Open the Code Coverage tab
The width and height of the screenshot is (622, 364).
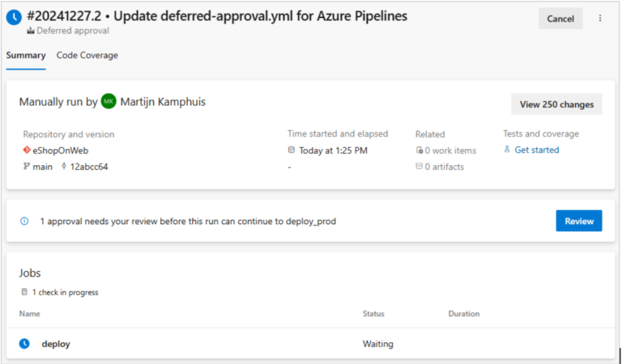pyautogui.click(x=87, y=56)
